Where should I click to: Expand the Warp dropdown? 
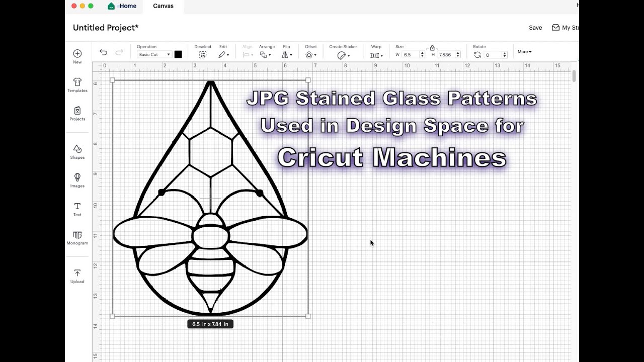coord(377,55)
